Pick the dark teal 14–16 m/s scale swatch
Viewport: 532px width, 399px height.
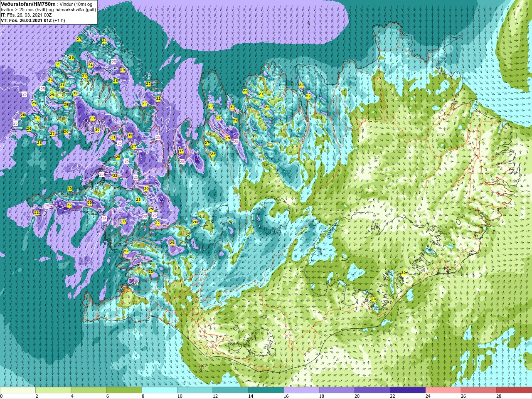[266, 390]
